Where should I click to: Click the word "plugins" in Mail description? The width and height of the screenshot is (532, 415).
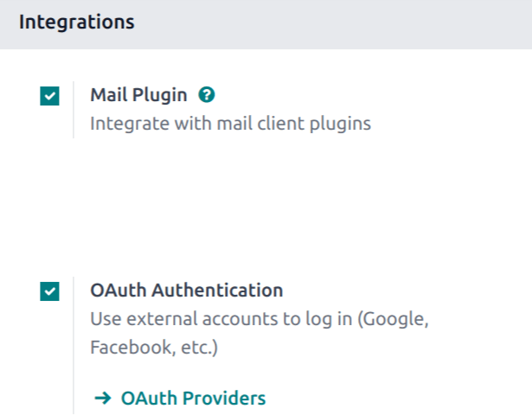pos(341,124)
